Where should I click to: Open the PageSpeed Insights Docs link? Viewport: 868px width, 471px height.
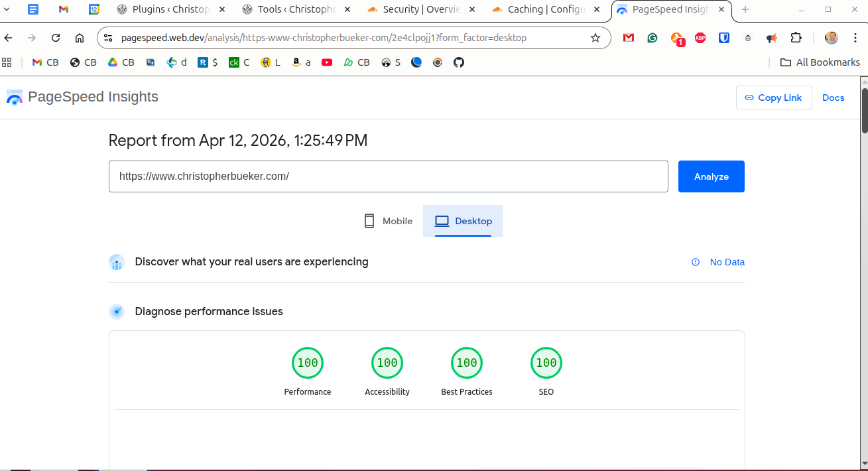[833, 97]
